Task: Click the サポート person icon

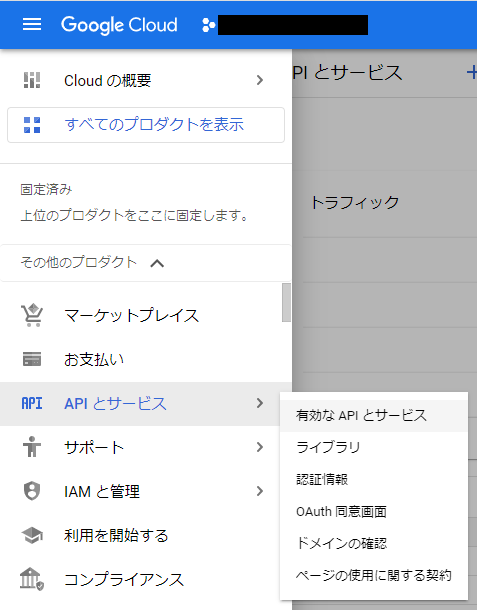Action: (x=32, y=447)
